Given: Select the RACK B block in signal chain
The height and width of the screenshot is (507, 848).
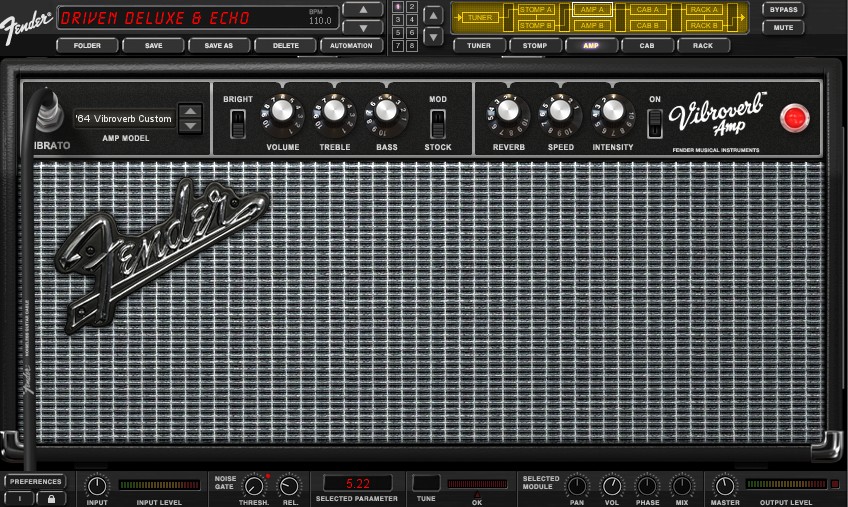Looking at the screenshot, I should click(x=704, y=25).
